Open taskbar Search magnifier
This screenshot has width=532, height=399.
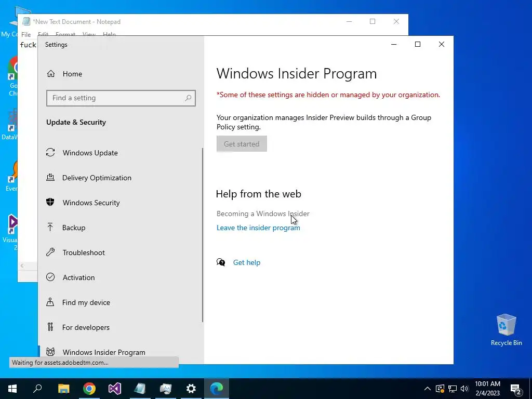(37, 389)
